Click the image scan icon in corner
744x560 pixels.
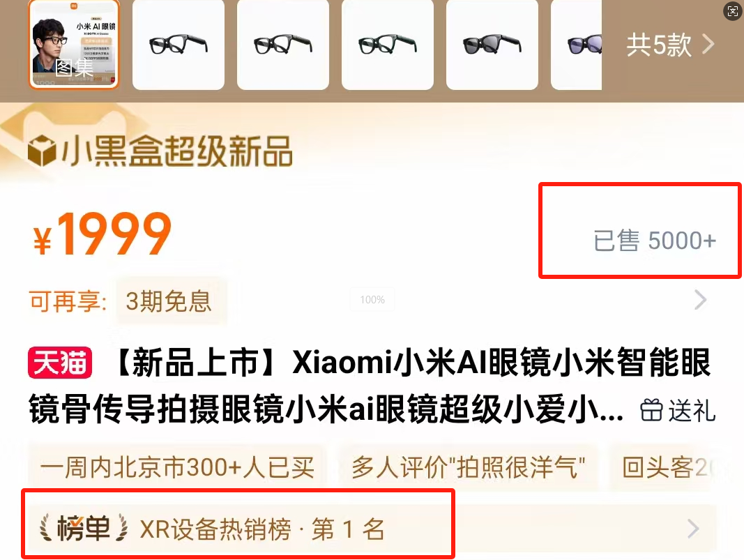(x=733, y=11)
